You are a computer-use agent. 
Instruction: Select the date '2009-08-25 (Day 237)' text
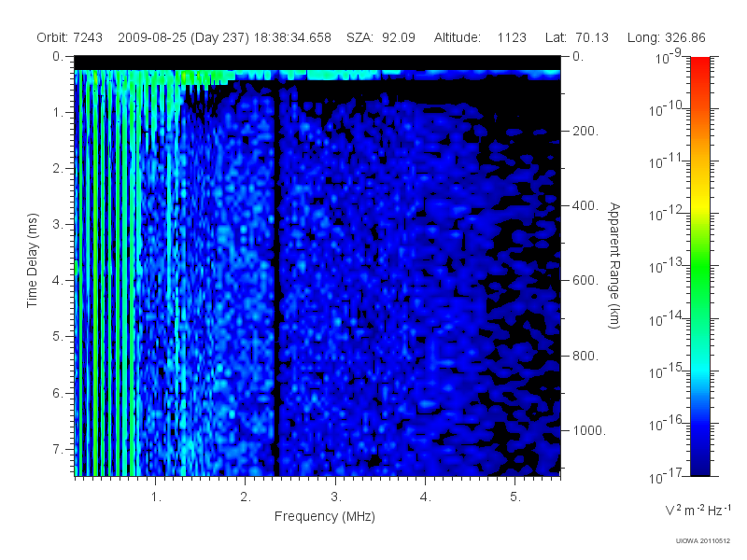183,37
